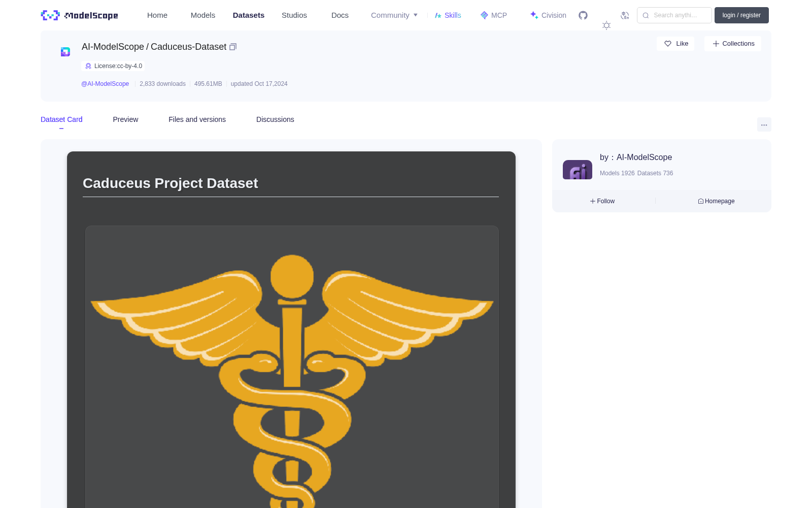Open the GitHub icon link

pos(583,15)
